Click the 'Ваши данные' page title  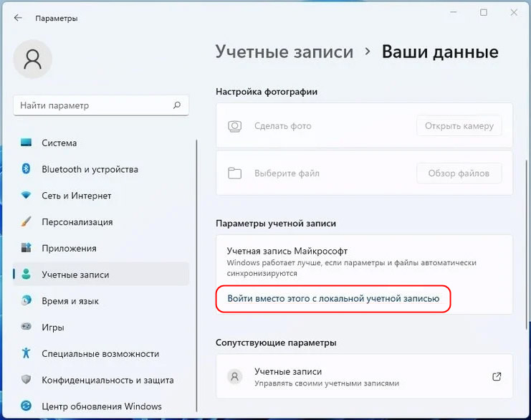[x=440, y=52]
